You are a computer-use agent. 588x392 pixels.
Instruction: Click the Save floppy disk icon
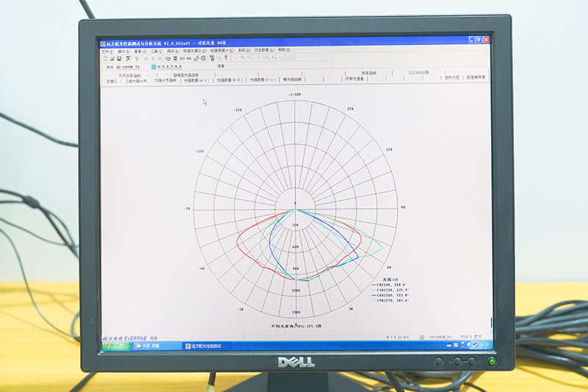[119, 58]
